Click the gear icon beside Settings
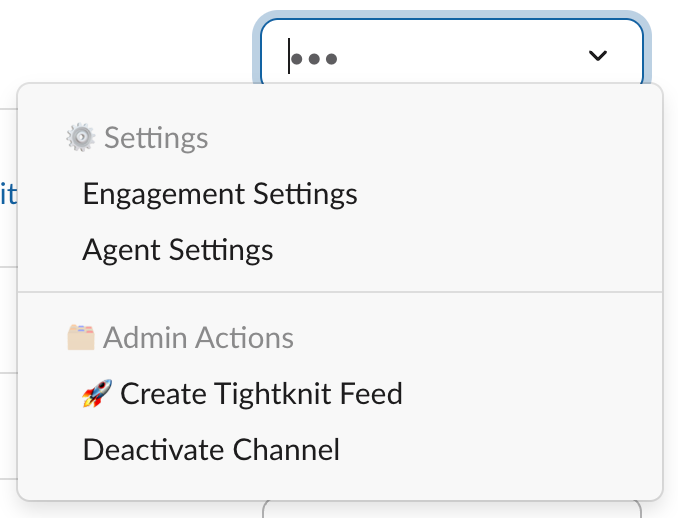 pyautogui.click(x=80, y=137)
